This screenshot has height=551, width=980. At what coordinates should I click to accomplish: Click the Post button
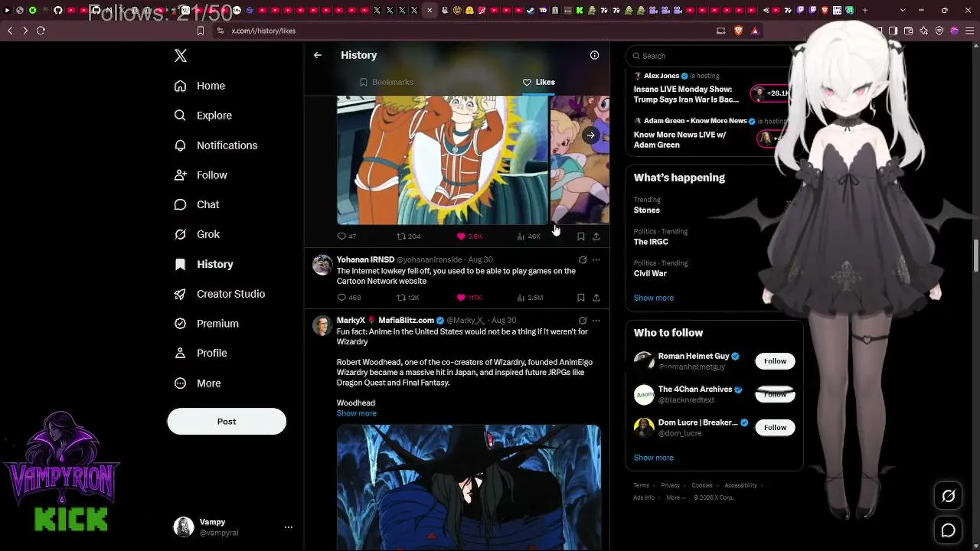(227, 422)
